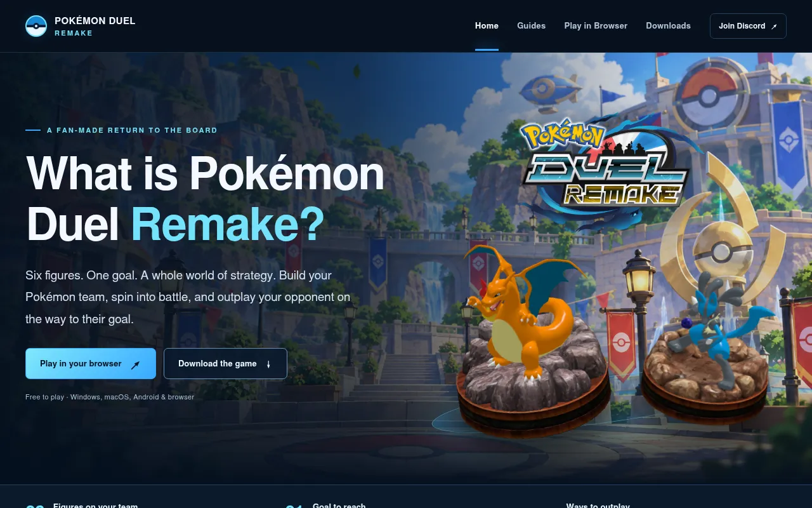Click Download the game button
Viewport: 812px width, 508px height.
point(225,364)
